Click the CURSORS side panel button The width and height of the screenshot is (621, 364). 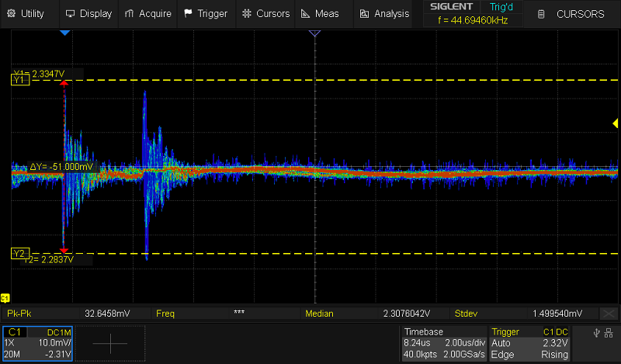tap(572, 14)
